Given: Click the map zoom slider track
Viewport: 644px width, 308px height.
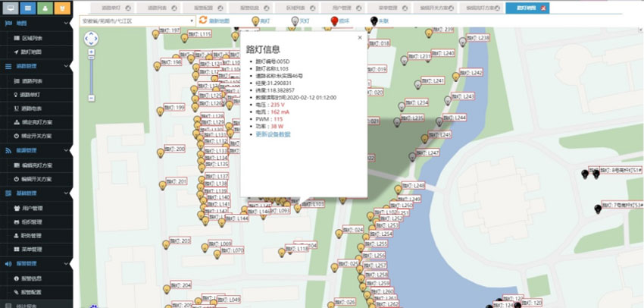Looking at the screenshot, I should pyautogui.click(x=91, y=77).
